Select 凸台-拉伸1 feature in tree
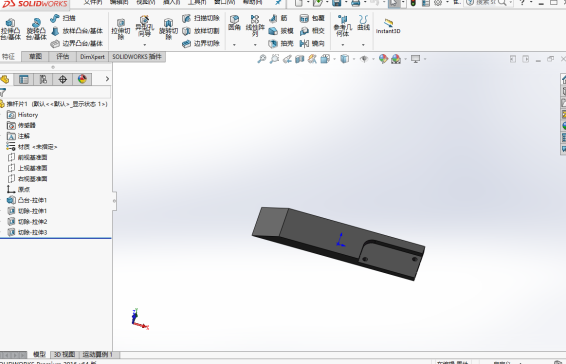The height and width of the screenshot is (364, 566). pos(27,200)
